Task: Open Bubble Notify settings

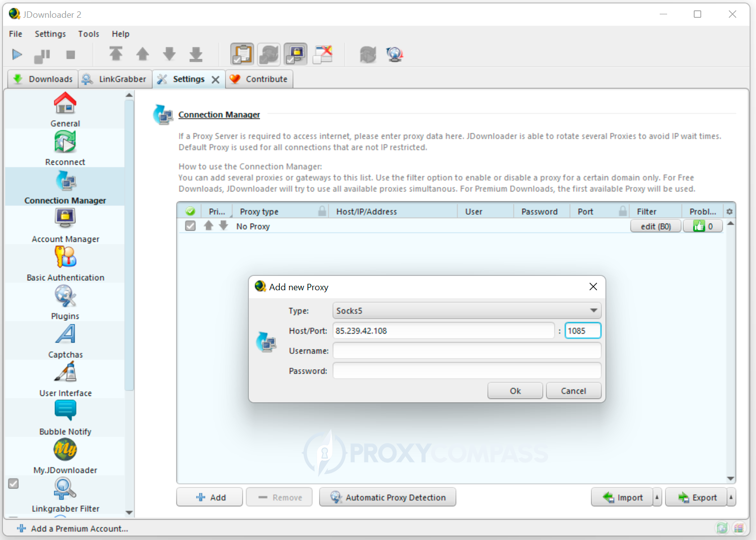Action: point(65,418)
